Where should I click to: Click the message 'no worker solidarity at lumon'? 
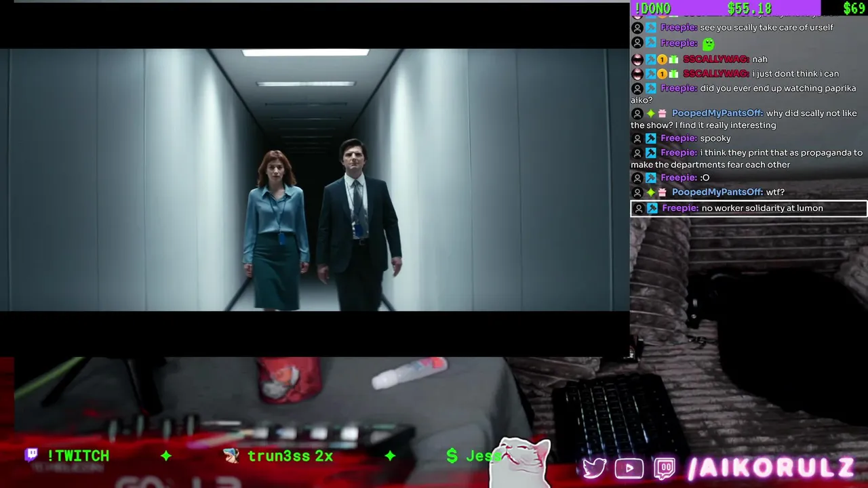point(762,208)
